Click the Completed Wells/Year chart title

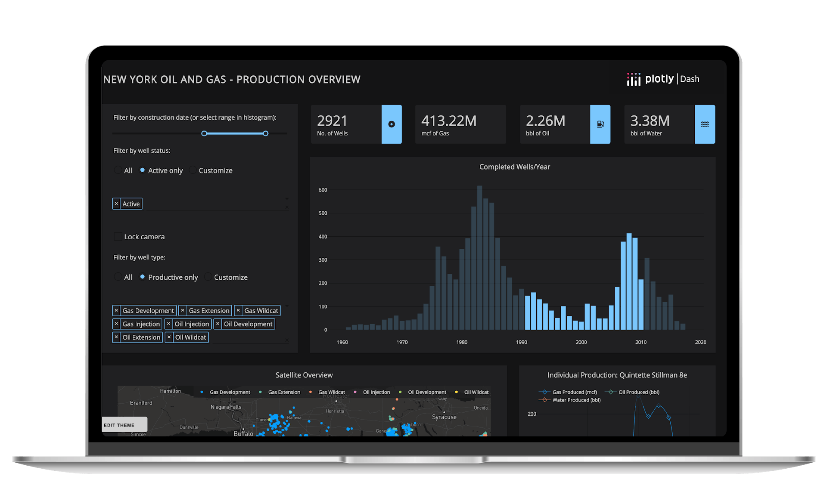point(514,167)
